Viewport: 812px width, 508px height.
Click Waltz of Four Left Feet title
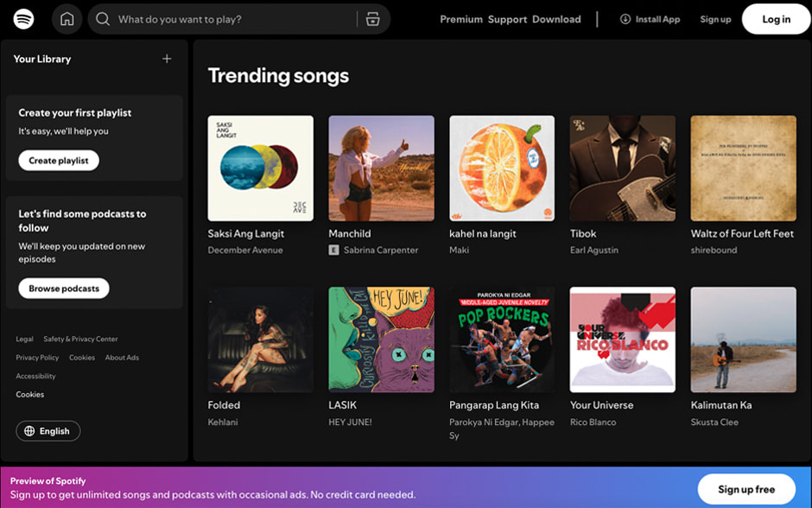click(x=742, y=233)
